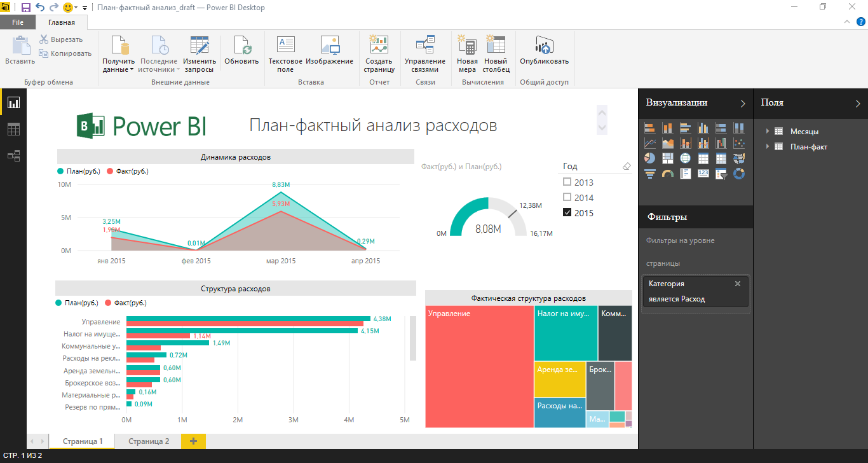Switch to Data view in the left sidebar
This screenshot has width=868, height=463.
coord(13,128)
